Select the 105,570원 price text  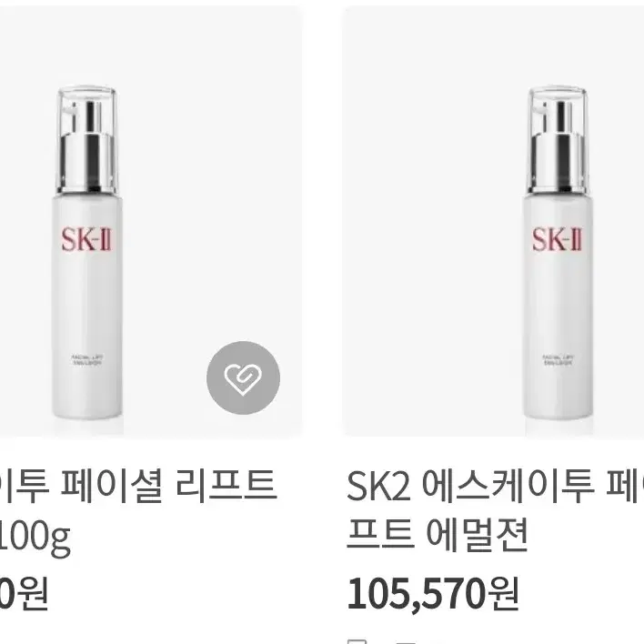pyautogui.click(x=433, y=594)
